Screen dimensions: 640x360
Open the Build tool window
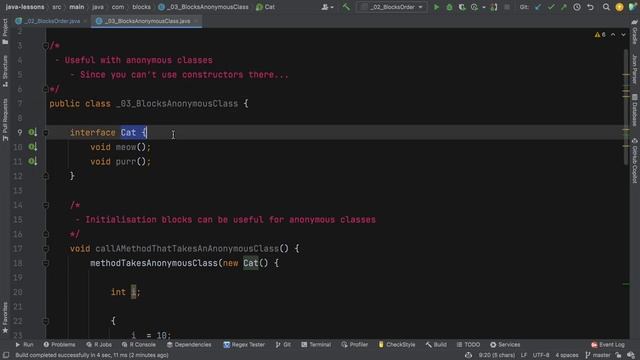(436, 345)
